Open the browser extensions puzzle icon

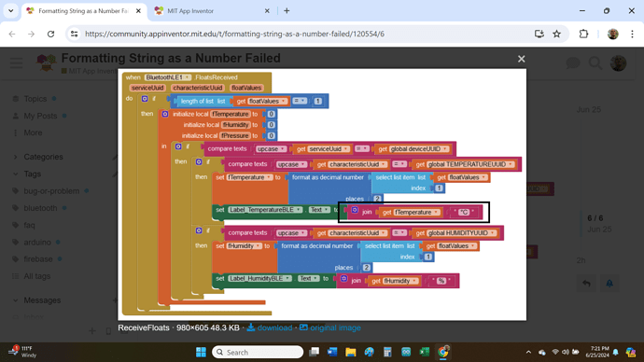click(x=583, y=35)
